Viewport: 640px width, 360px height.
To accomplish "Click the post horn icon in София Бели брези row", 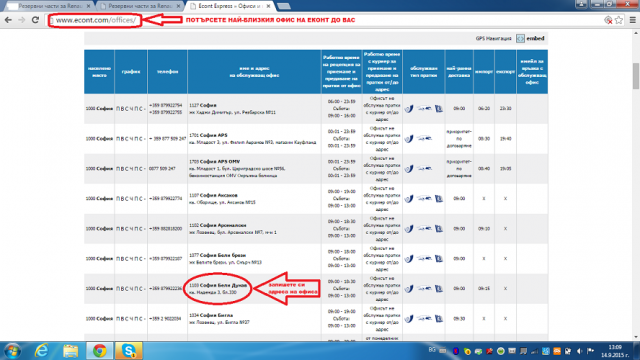I will pyautogui.click(x=409, y=259).
